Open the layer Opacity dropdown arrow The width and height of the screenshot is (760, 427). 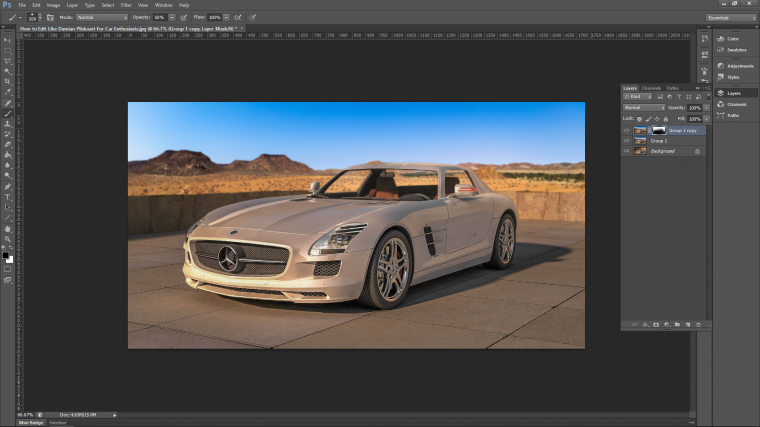706,108
